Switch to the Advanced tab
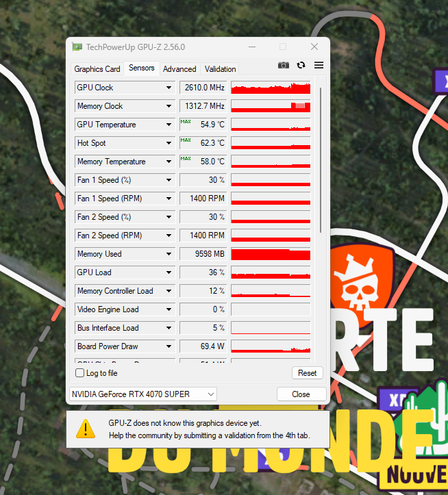The height and width of the screenshot is (495, 448). coord(179,69)
